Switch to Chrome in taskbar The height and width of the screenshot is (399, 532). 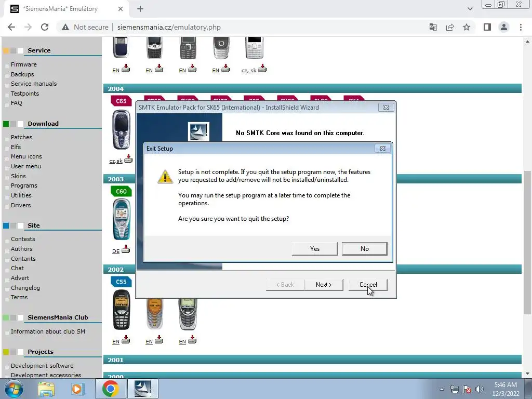110,389
